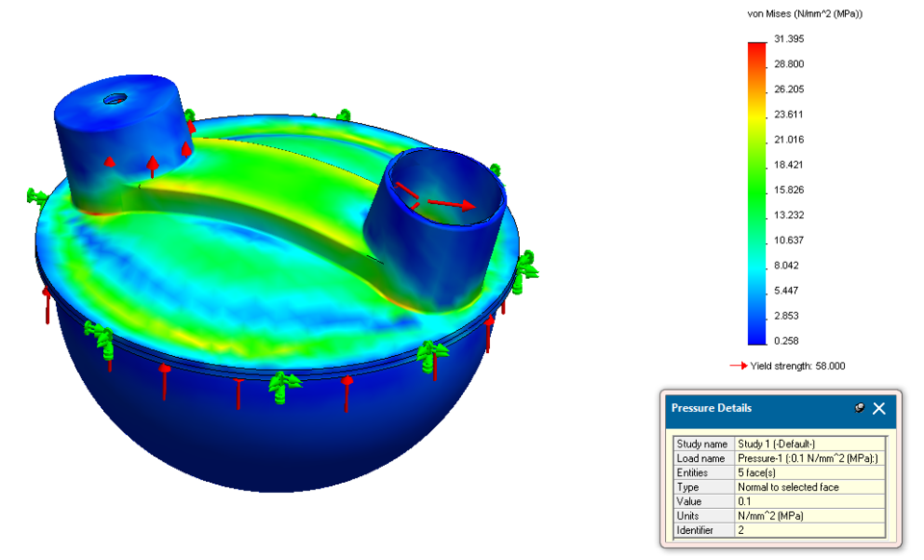
Task: Pin the Pressure Details dialog
Action: click(860, 408)
